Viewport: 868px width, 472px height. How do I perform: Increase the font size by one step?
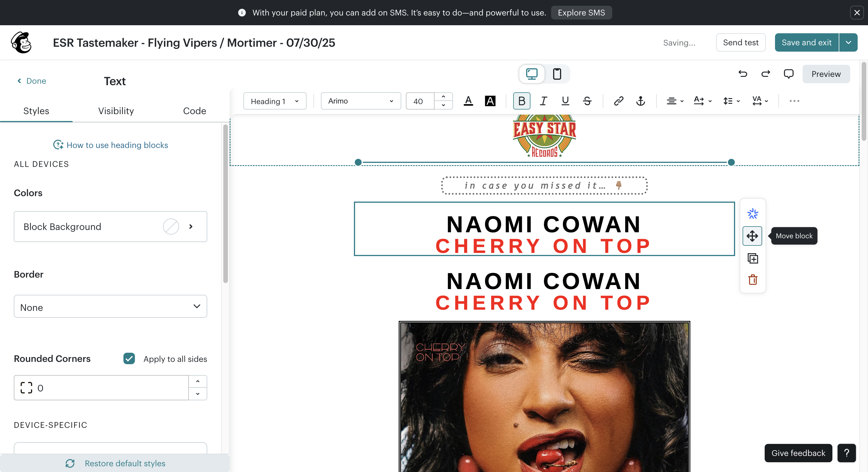(443, 97)
